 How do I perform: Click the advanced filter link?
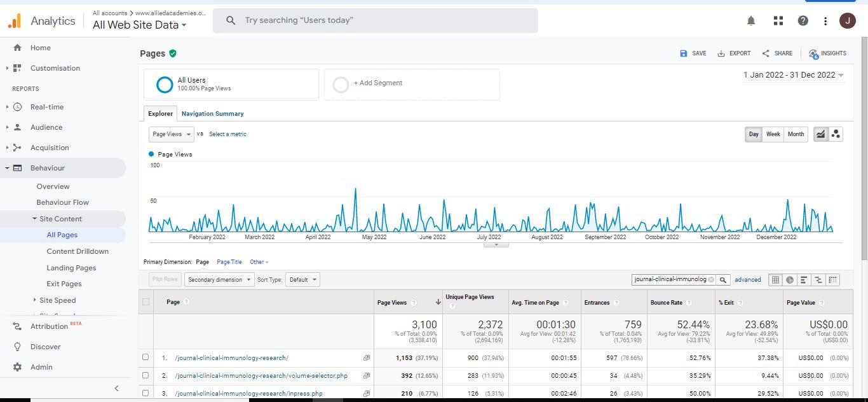click(x=748, y=280)
